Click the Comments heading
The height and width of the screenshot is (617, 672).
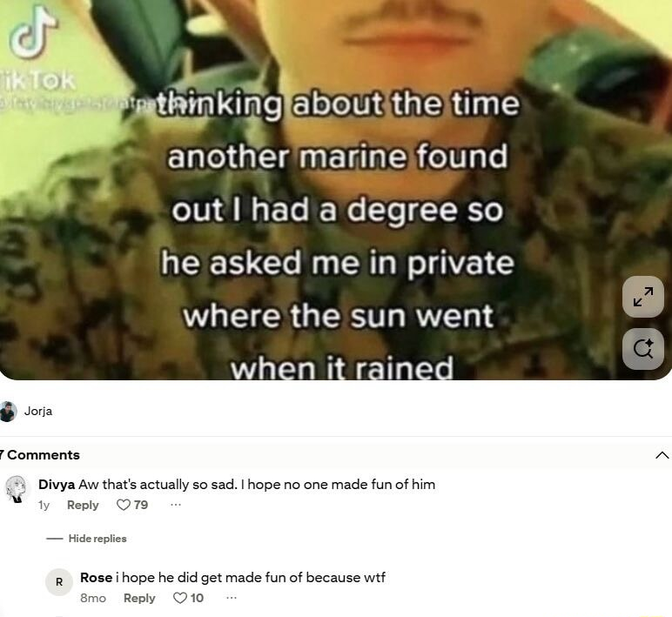(41, 455)
